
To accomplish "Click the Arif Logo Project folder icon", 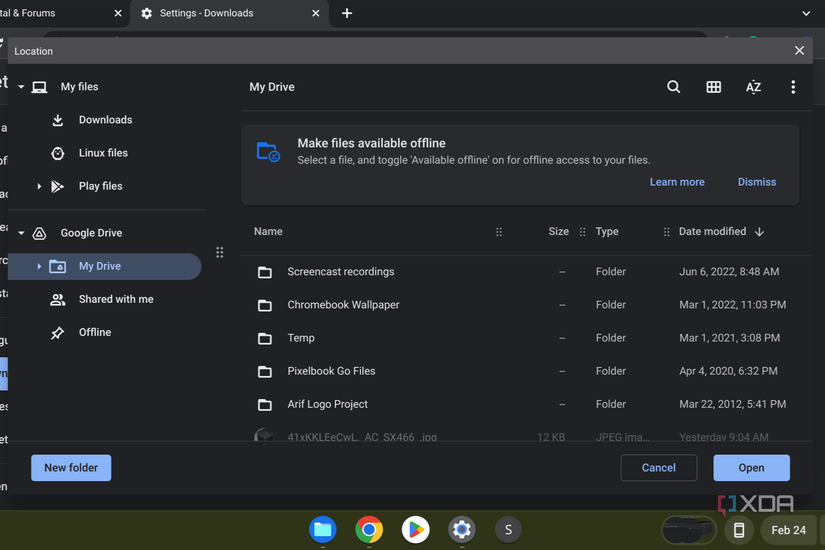I will pos(265,405).
